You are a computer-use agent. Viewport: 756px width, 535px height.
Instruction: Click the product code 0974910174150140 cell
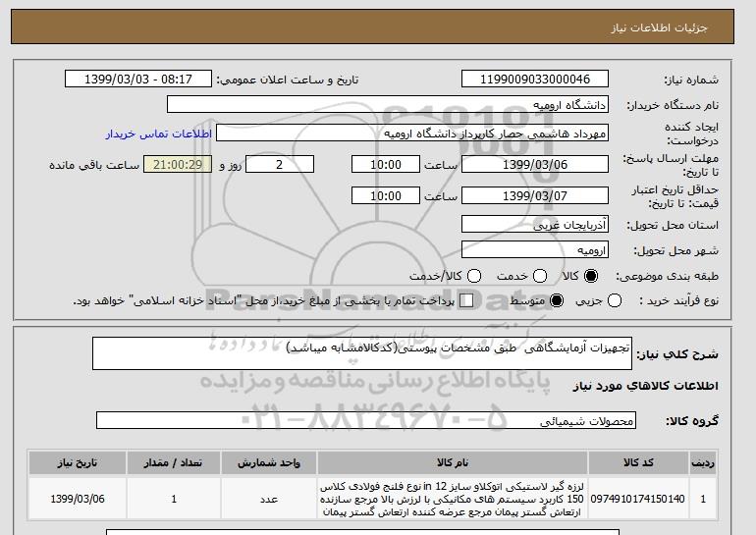tap(638, 499)
